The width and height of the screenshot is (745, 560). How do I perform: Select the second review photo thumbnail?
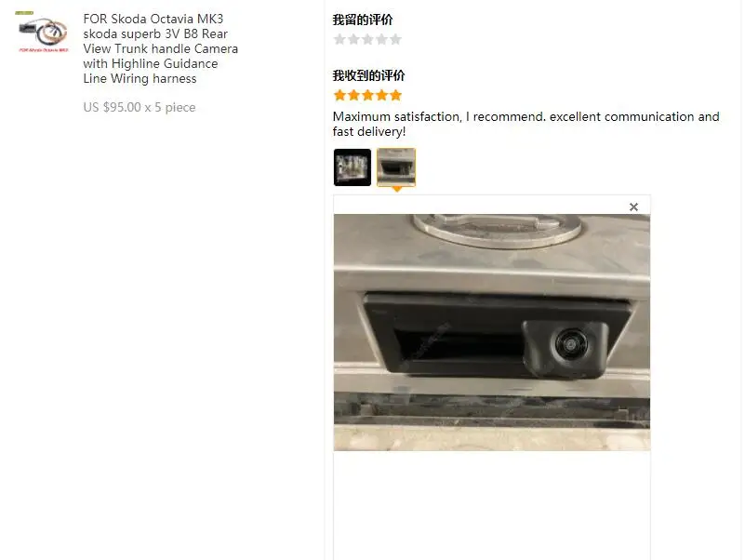tap(396, 167)
